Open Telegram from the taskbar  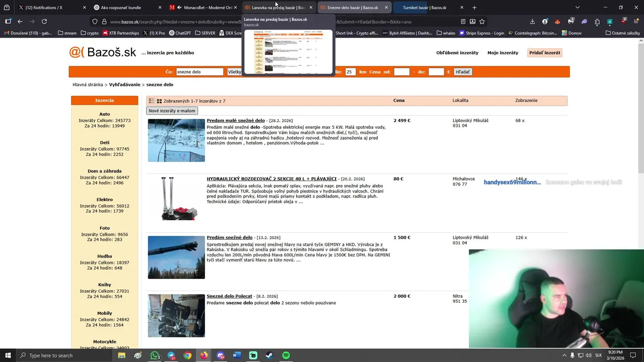(x=172, y=355)
